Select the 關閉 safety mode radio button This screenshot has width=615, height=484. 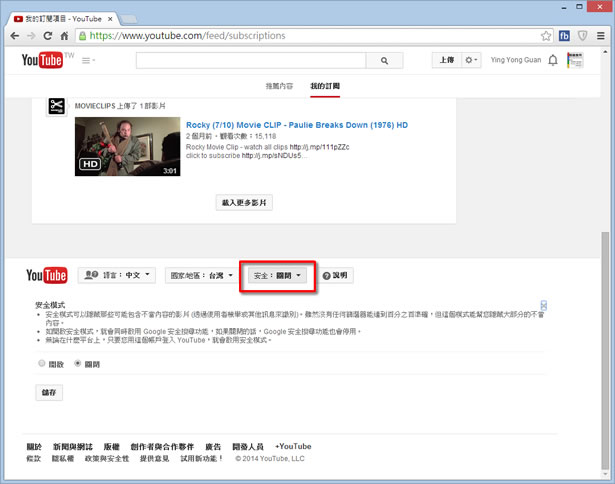77,365
